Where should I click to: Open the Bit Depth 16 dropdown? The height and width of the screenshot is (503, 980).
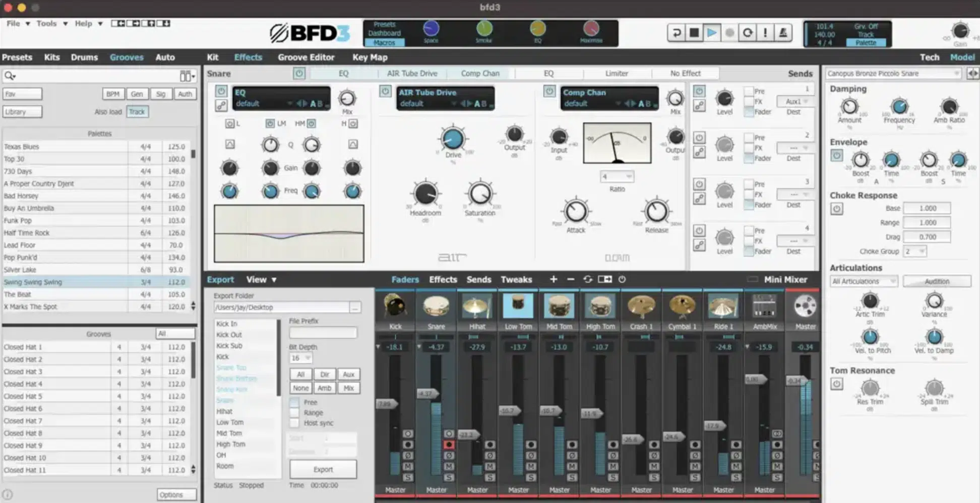point(300,358)
